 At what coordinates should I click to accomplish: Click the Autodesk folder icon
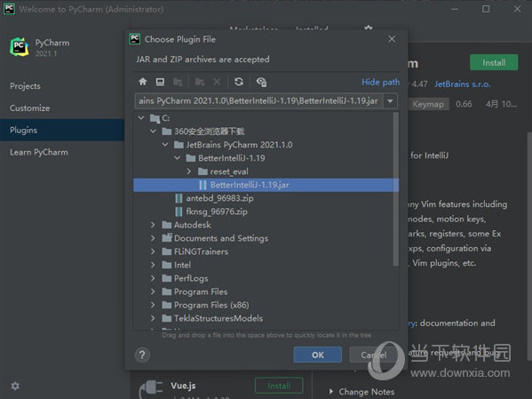point(167,225)
